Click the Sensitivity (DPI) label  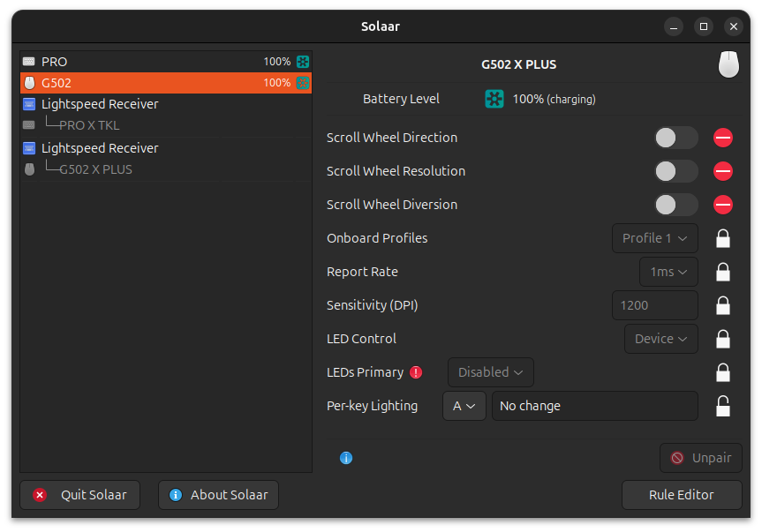tap(373, 305)
